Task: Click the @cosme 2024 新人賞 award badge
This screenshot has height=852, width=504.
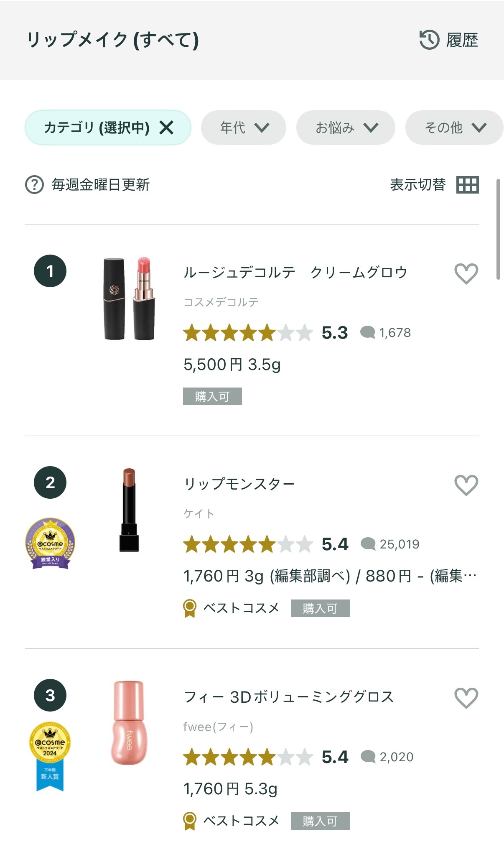Action: pyautogui.click(x=50, y=755)
